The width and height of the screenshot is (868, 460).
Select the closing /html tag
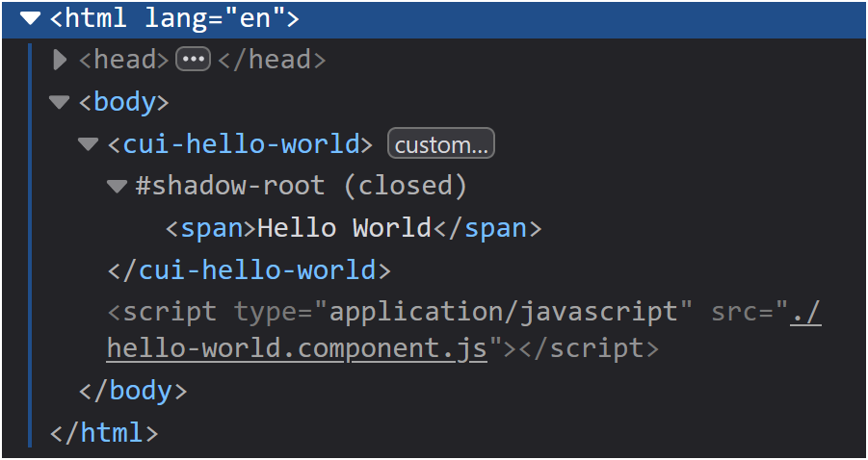coord(104,433)
